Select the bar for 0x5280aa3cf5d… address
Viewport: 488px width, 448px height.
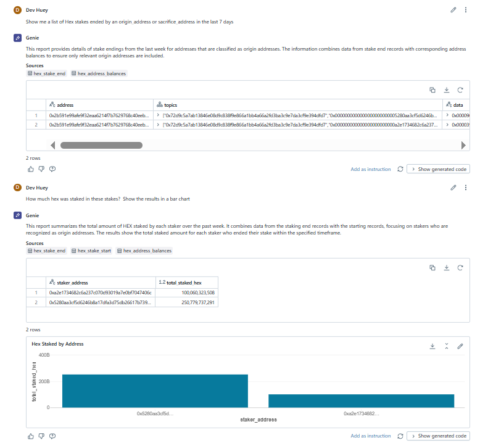(x=155, y=391)
